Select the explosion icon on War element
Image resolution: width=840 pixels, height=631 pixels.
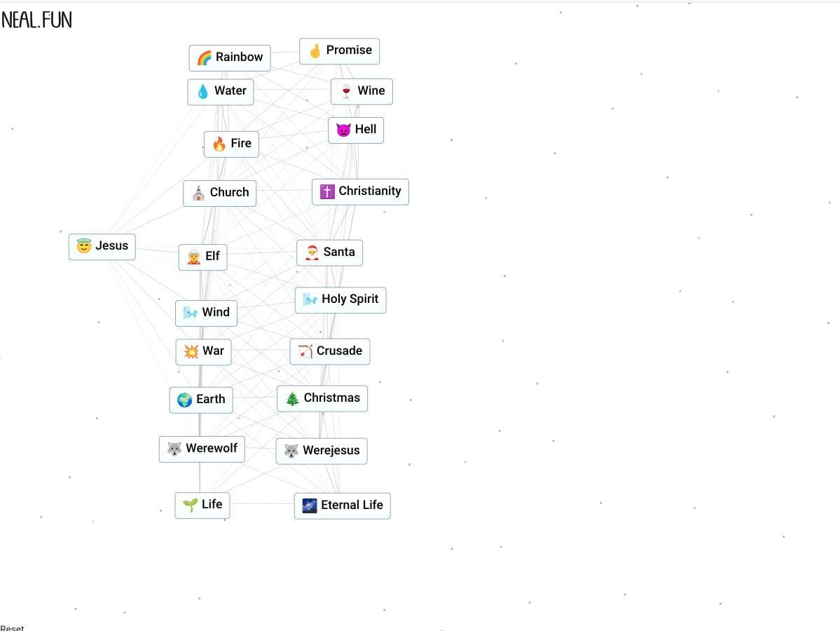pos(191,351)
